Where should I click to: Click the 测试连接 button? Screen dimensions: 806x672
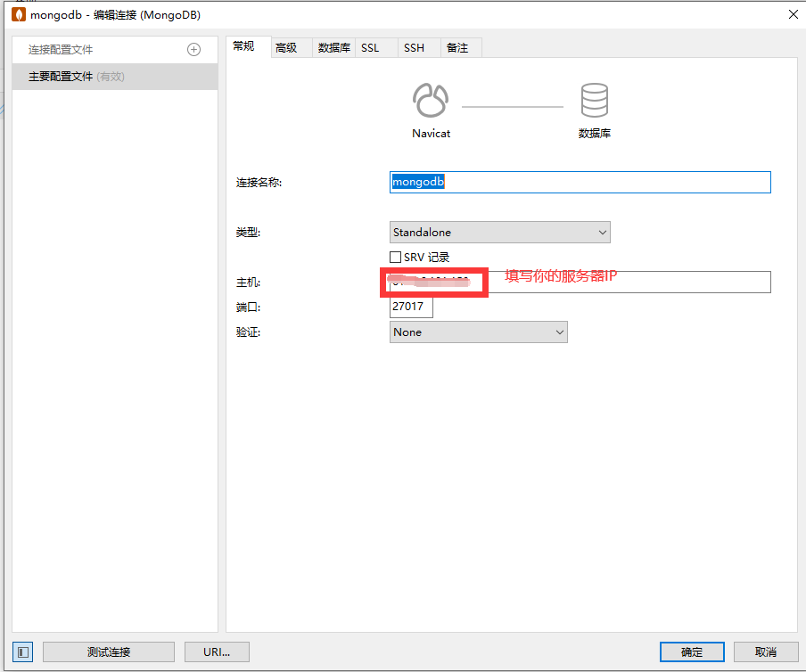pos(109,652)
